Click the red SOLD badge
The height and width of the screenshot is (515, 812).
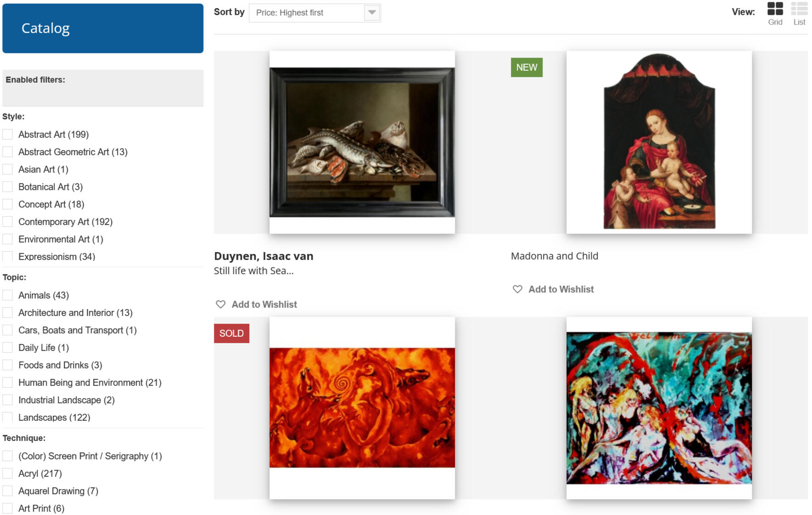231,334
